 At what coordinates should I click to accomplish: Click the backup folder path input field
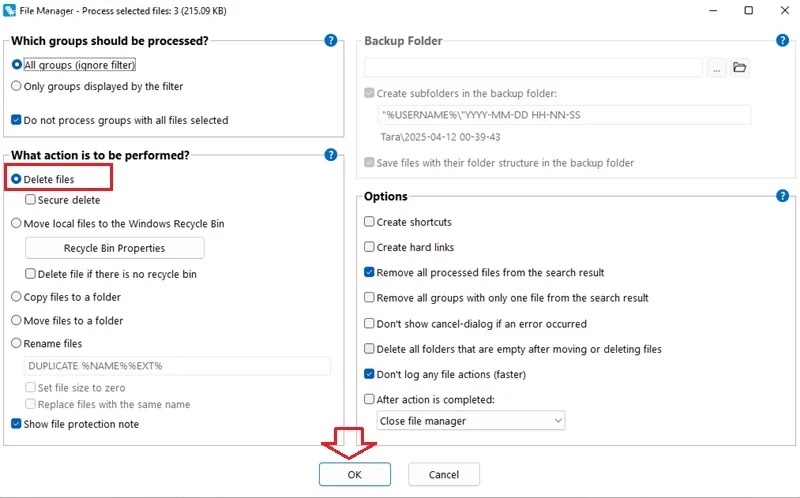click(533, 67)
